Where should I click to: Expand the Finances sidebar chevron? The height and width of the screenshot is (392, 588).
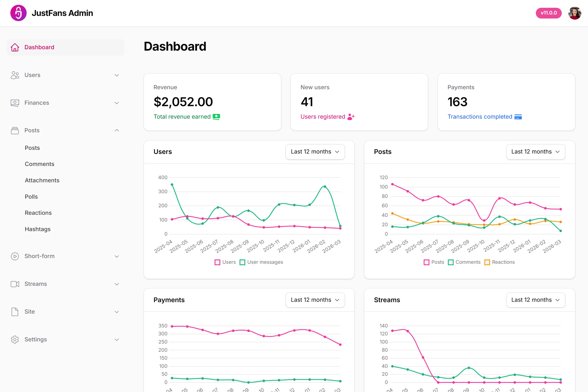pos(117,103)
